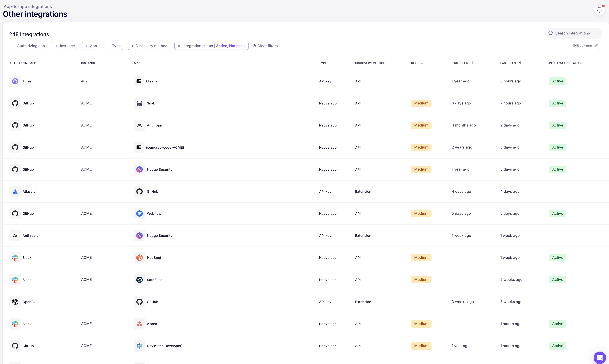
Task: Click "2 weeks ago" last seen value
Action: [511, 280]
